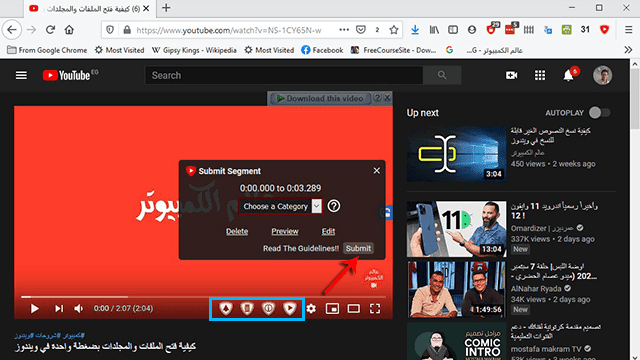
Task: Skip to the next video
Action: 59,309
